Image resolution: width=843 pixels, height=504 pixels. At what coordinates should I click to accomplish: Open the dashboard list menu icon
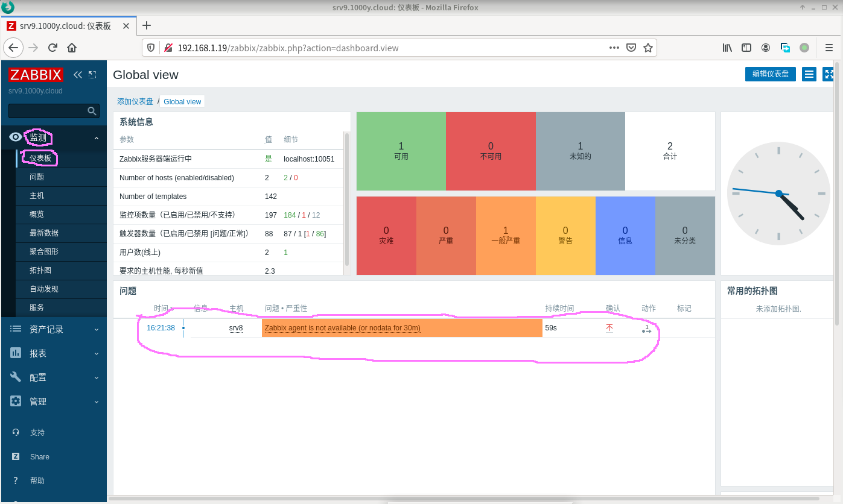click(x=809, y=74)
